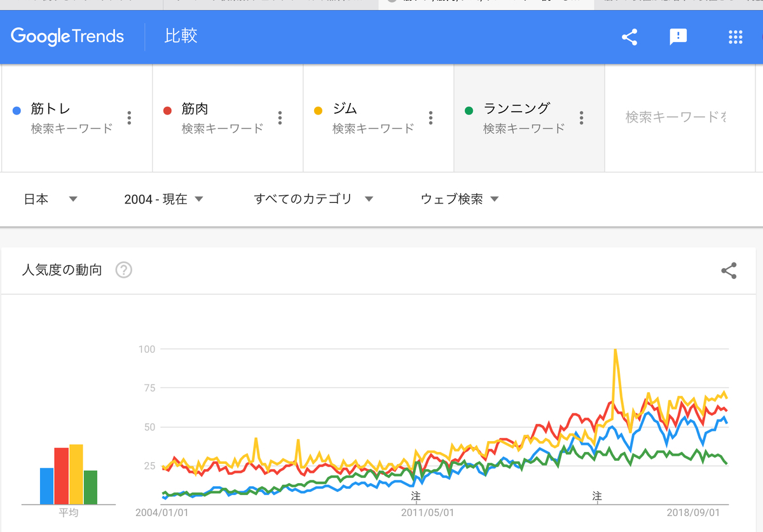This screenshot has width=763, height=532.
Task: Open the three-dot menu for ランニング
Action: point(581,118)
